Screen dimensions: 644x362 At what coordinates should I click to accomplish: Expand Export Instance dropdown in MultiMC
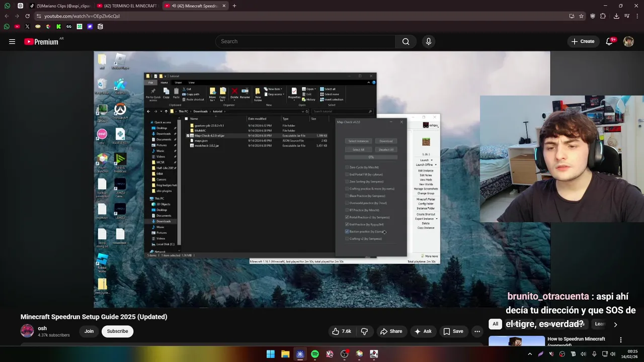tap(436, 219)
